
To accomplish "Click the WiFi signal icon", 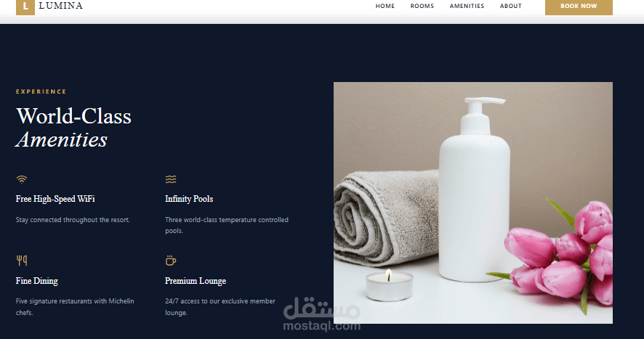I will coord(21,179).
